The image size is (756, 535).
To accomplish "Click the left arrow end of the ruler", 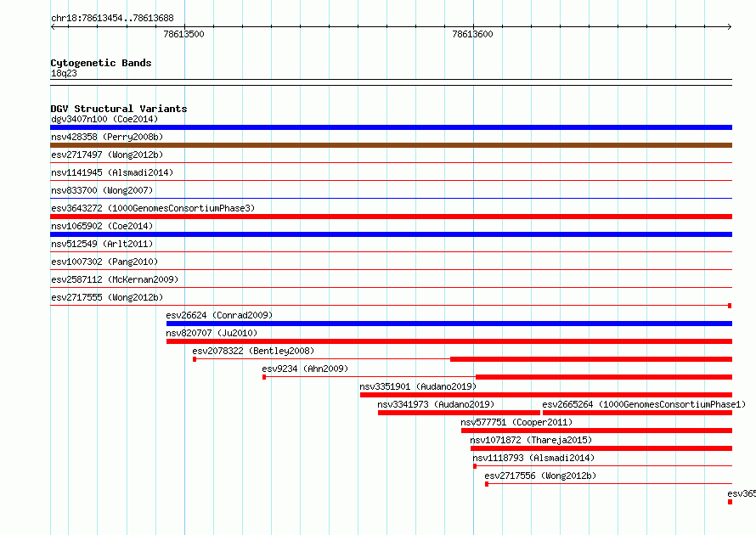I will coord(53,26).
